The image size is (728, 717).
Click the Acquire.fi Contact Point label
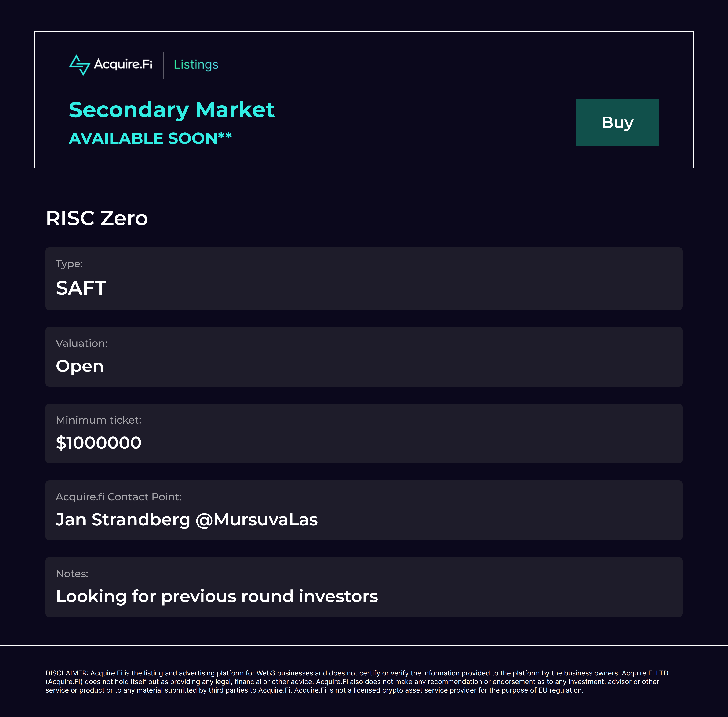[x=119, y=497]
